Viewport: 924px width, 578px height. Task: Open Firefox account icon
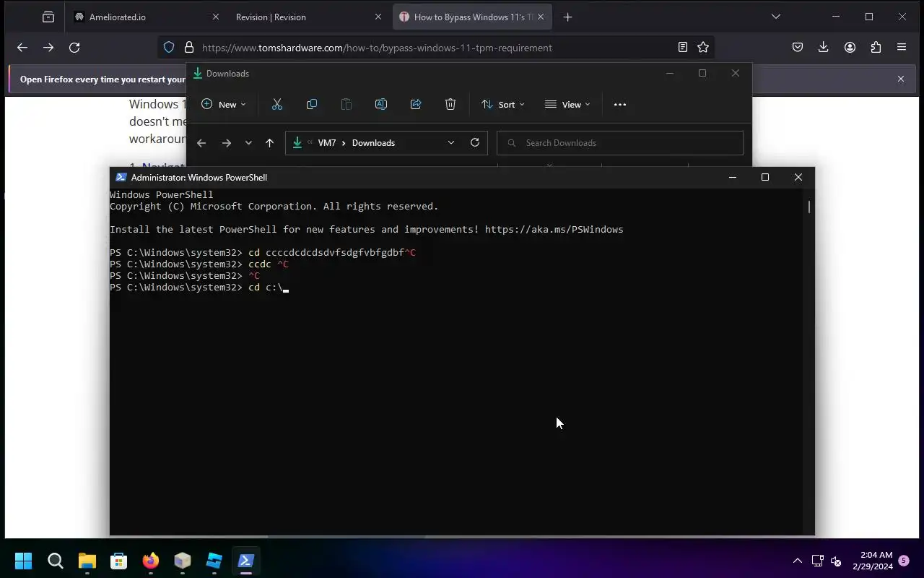coord(850,48)
